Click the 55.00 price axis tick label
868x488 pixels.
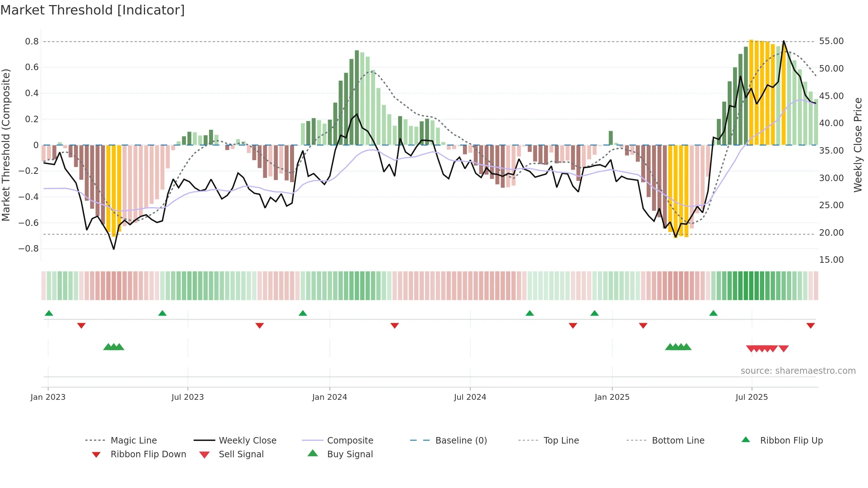click(831, 41)
